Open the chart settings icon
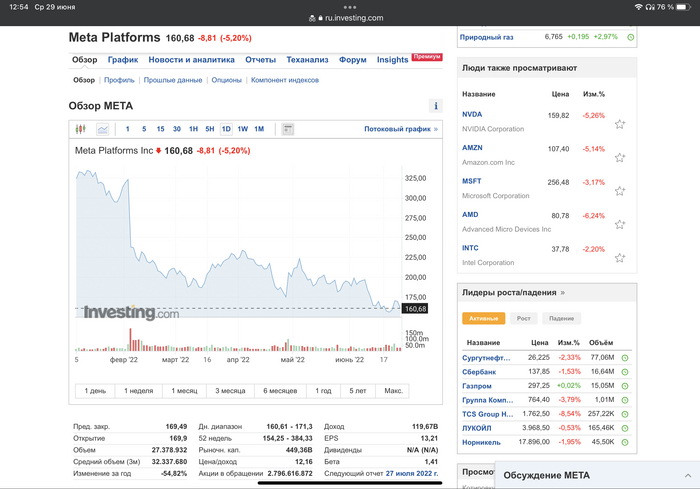This screenshot has width=700, height=489. [x=288, y=129]
